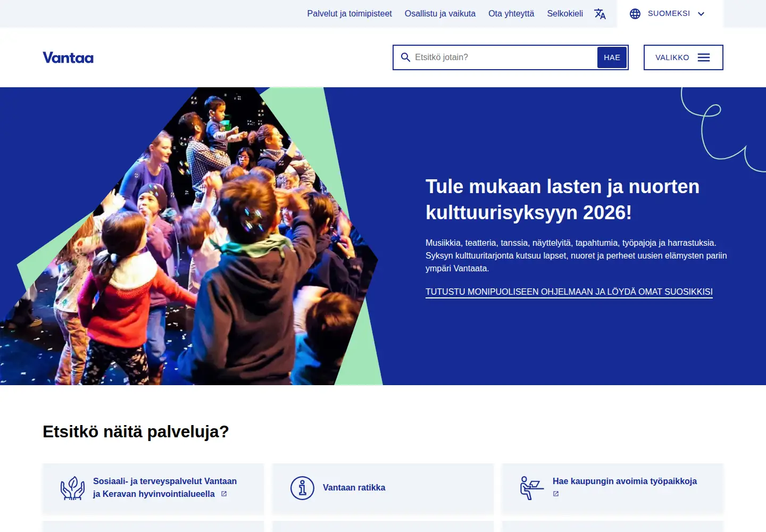Viewport: 766px width, 532px height.
Task: Click the person at desk jobs icon
Action: tap(532, 488)
